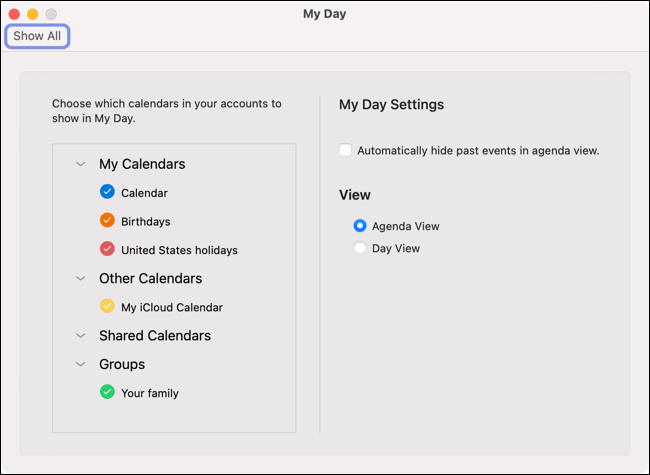Click the Birthdays calendar label
Image resolution: width=650 pixels, height=475 pixels.
[x=146, y=221]
